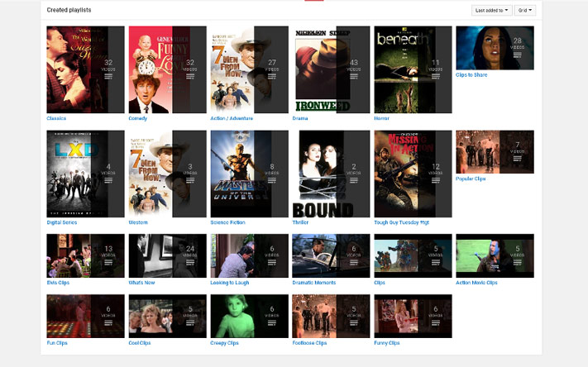Click the Creepy Clips title link
The height and width of the screenshot is (367, 588).
[224, 343]
